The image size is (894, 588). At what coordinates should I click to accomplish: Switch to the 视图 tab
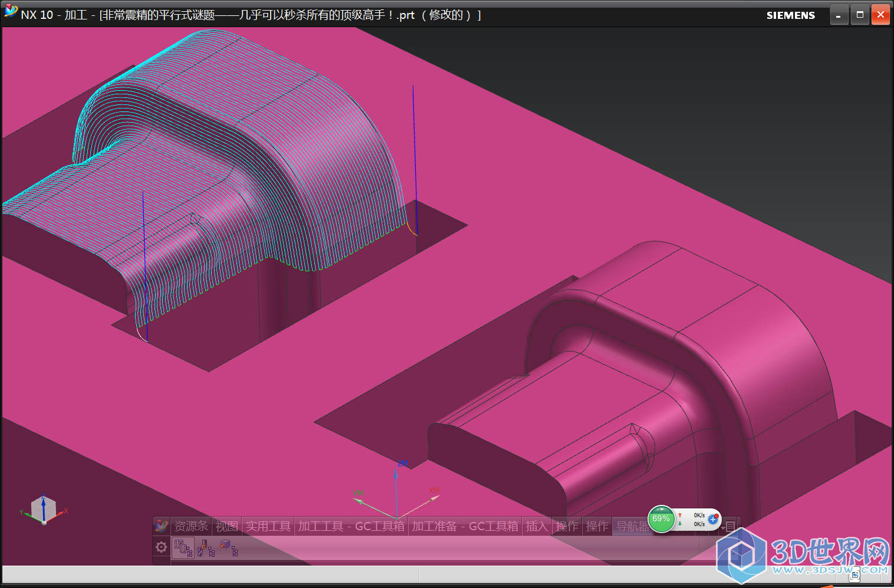(226, 526)
